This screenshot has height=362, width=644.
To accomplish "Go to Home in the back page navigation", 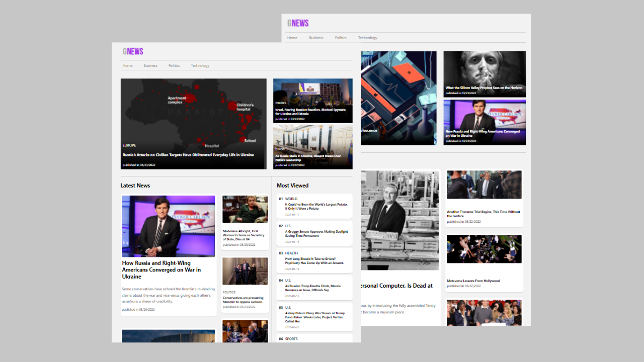I will click(292, 38).
